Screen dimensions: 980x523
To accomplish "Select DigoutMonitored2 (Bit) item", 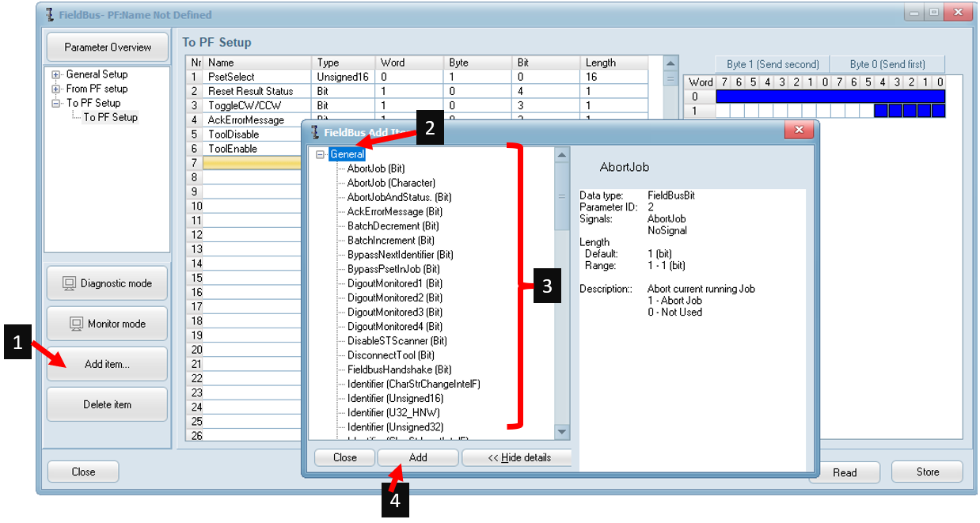I will click(394, 298).
